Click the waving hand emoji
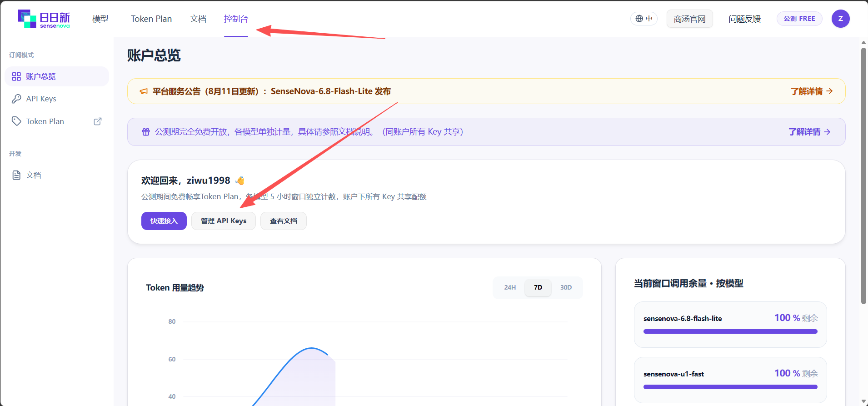868x406 pixels. pos(240,180)
